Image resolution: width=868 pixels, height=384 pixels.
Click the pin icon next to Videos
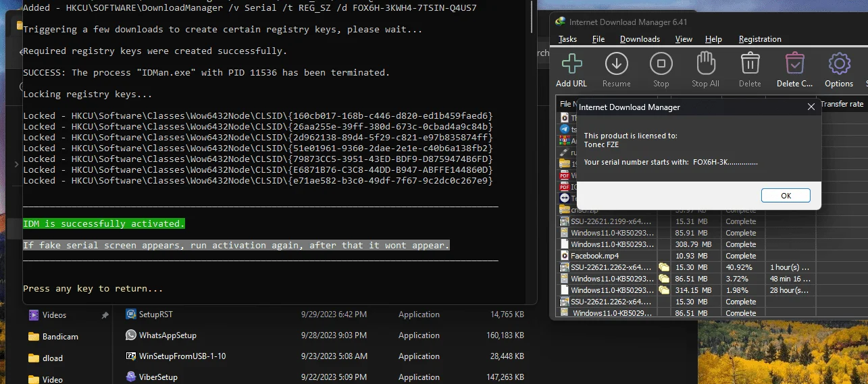click(105, 315)
